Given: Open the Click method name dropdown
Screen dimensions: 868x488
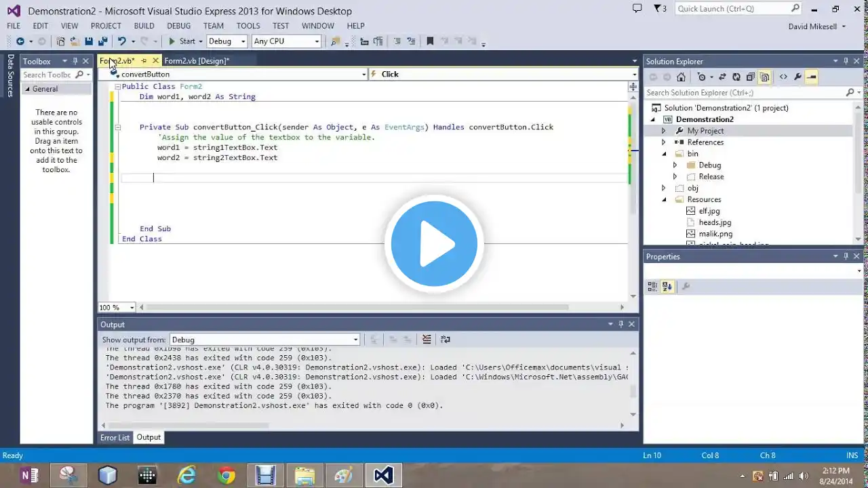Looking at the screenshot, I should [635, 75].
